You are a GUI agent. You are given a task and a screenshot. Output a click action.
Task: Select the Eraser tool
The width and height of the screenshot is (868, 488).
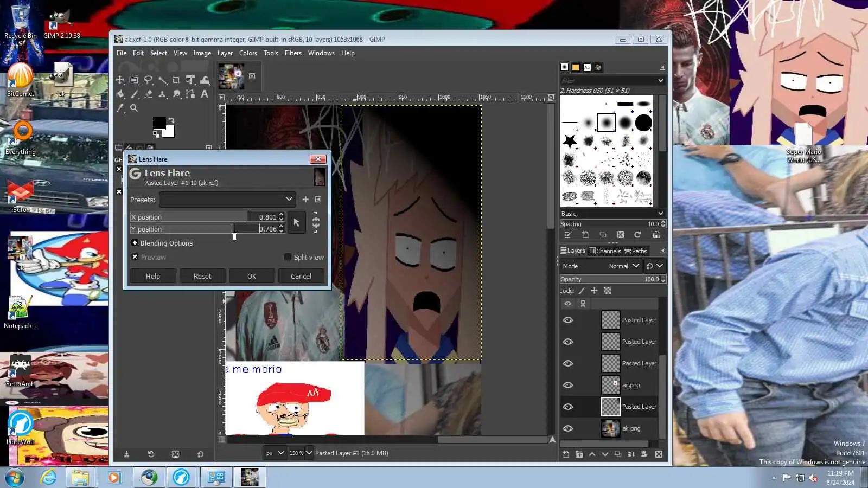148,94
